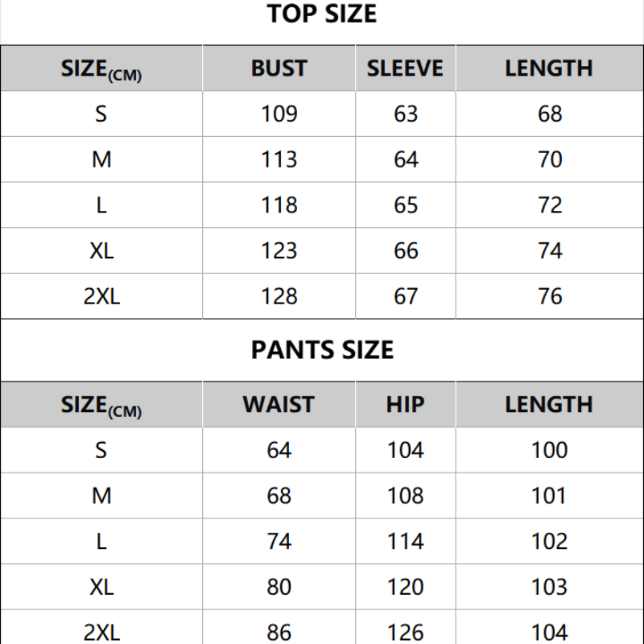Select the BUST column header
644x644 pixels.
[x=279, y=68]
